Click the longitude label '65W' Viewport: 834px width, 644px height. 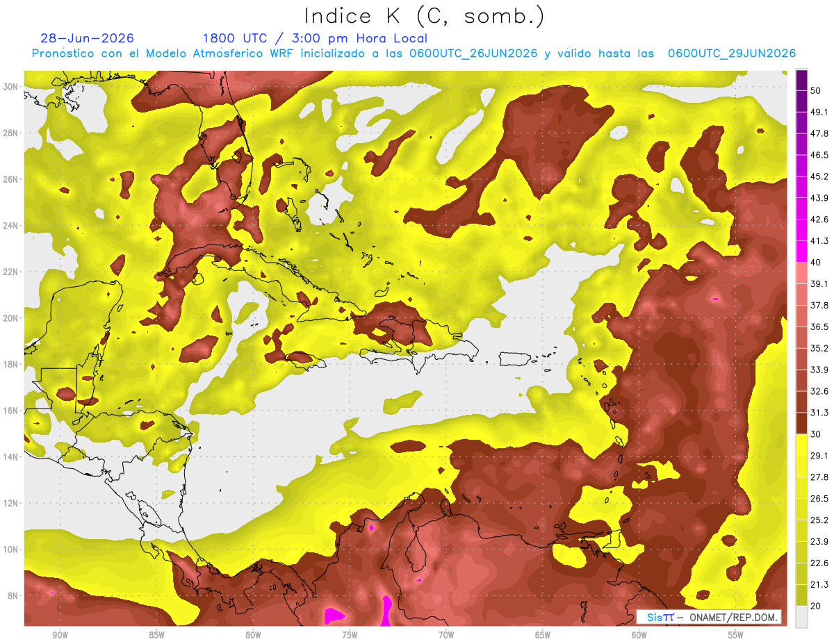click(543, 635)
